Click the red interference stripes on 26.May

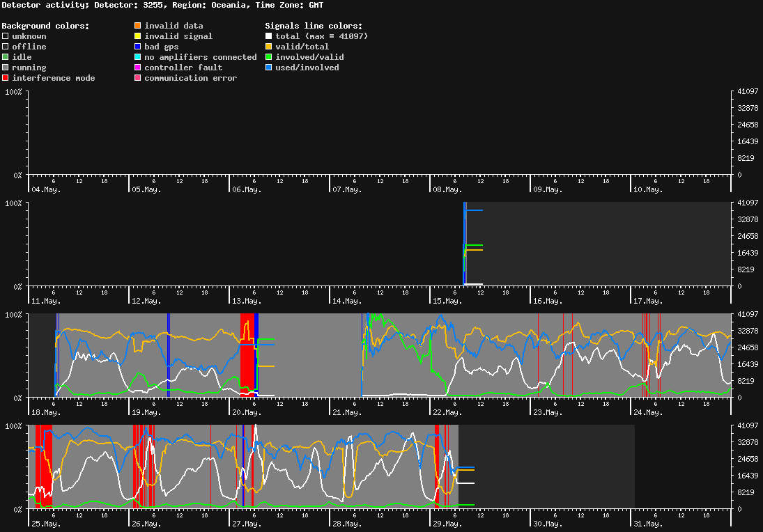click(144, 467)
